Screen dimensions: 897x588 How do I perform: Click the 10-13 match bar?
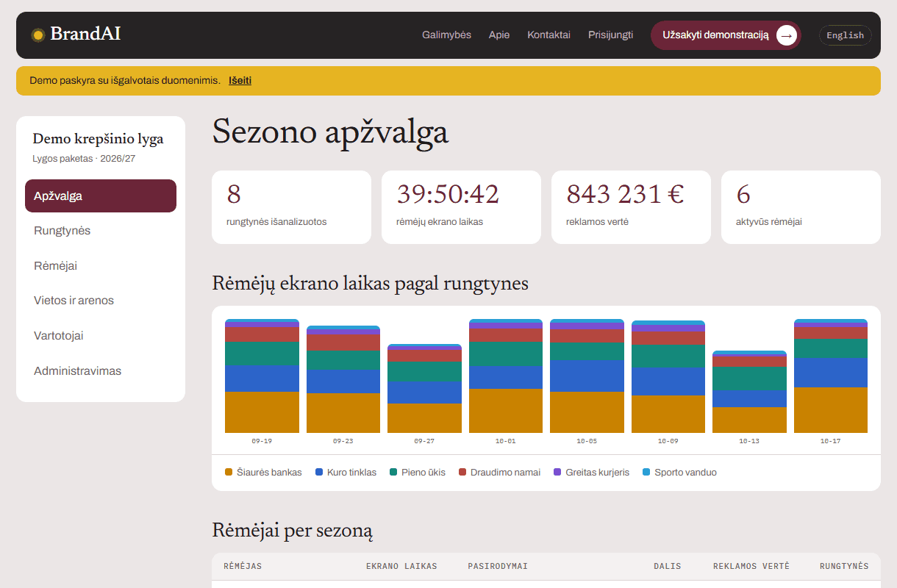(x=749, y=392)
